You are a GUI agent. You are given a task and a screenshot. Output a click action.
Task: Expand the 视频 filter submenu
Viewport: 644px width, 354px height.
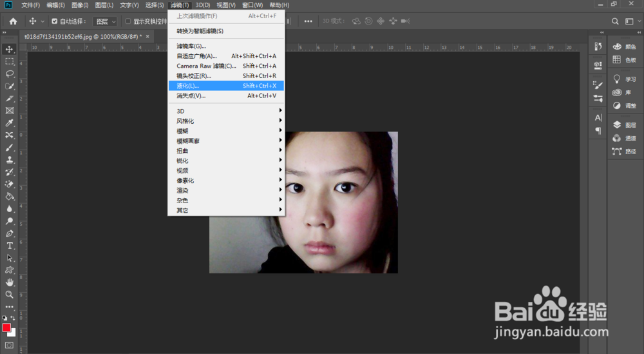tap(226, 171)
